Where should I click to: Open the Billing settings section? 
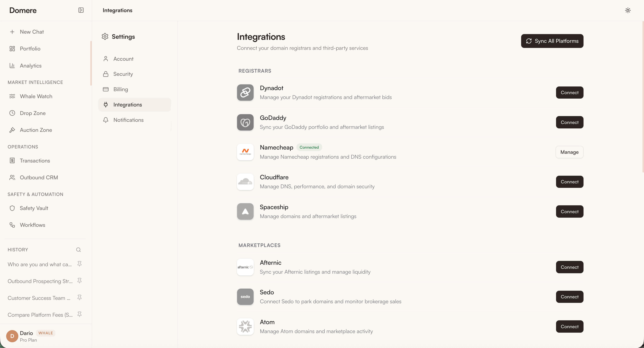point(121,89)
